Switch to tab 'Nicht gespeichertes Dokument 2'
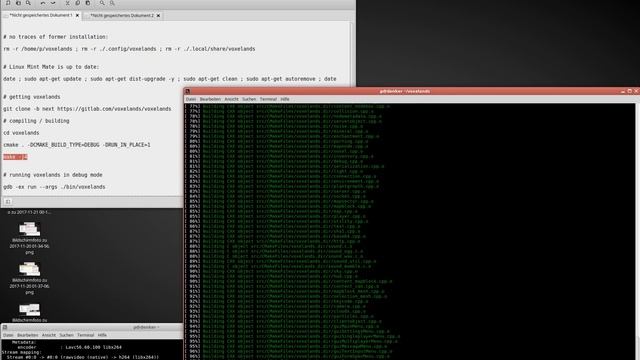The image size is (640, 360). pyautogui.click(x=122, y=16)
